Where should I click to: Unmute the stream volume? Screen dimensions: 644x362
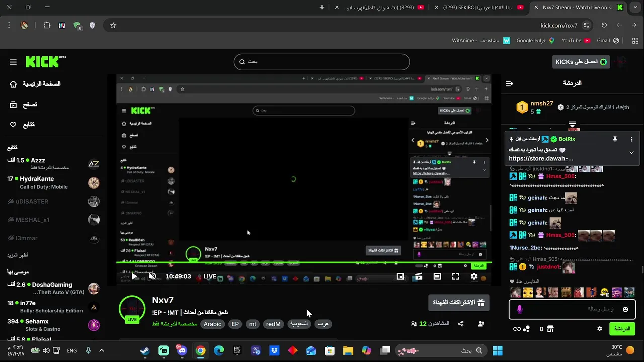pyautogui.click(x=152, y=276)
